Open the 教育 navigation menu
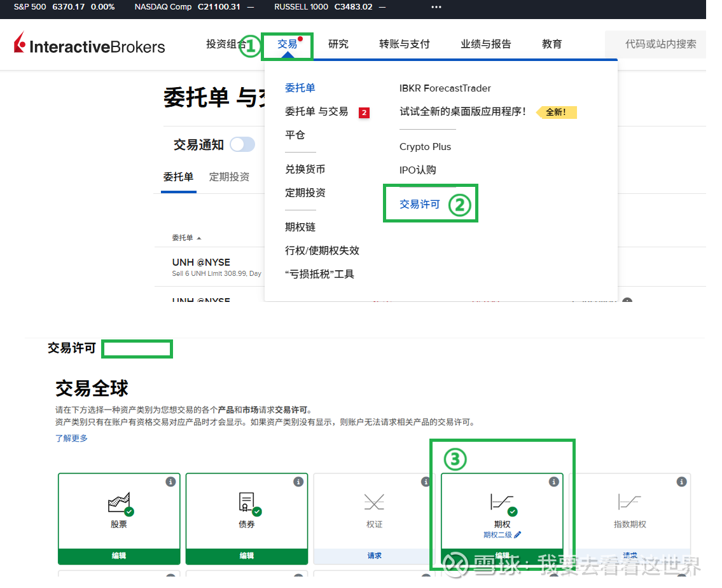This screenshot has width=722, height=588. (552, 44)
